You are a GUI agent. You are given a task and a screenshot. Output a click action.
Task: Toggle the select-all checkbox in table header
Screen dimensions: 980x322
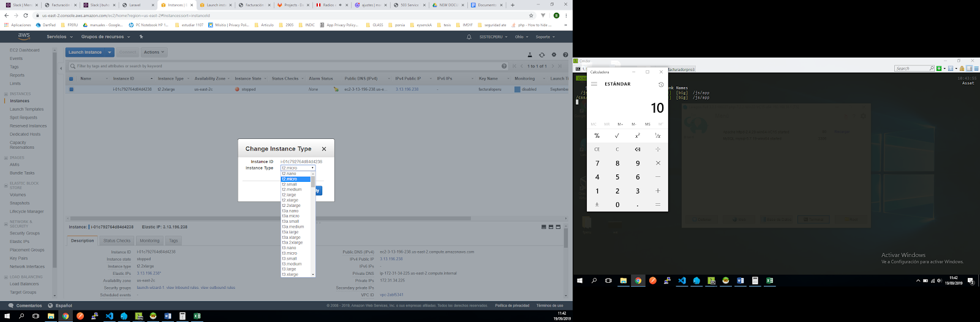click(x=71, y=78)
